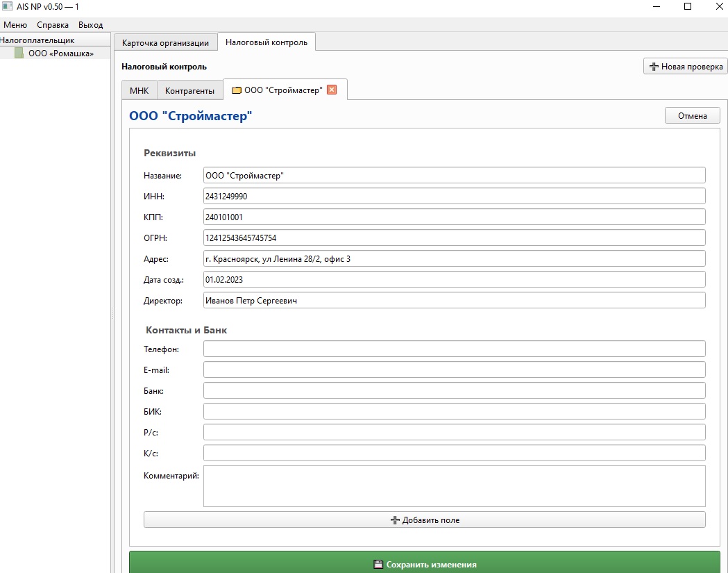Click into the Комментарий text area
Screen dimensions: 728x573
click(x=454, y=486)
